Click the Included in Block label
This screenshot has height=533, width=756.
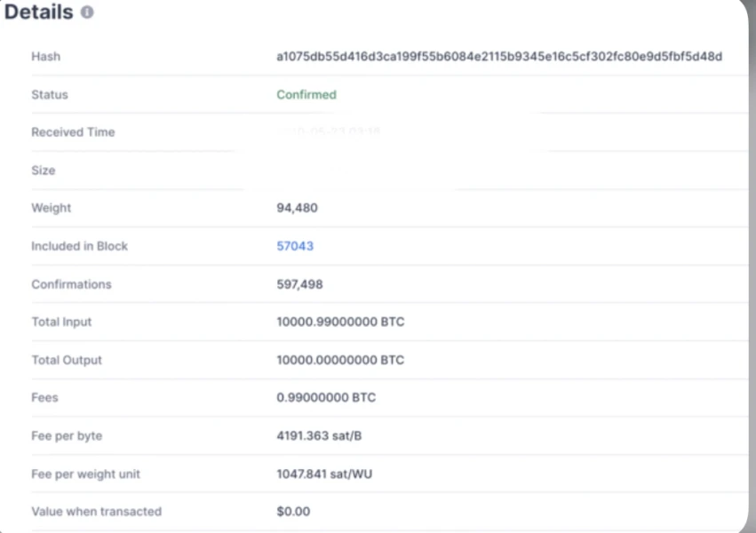coord(79,246)
